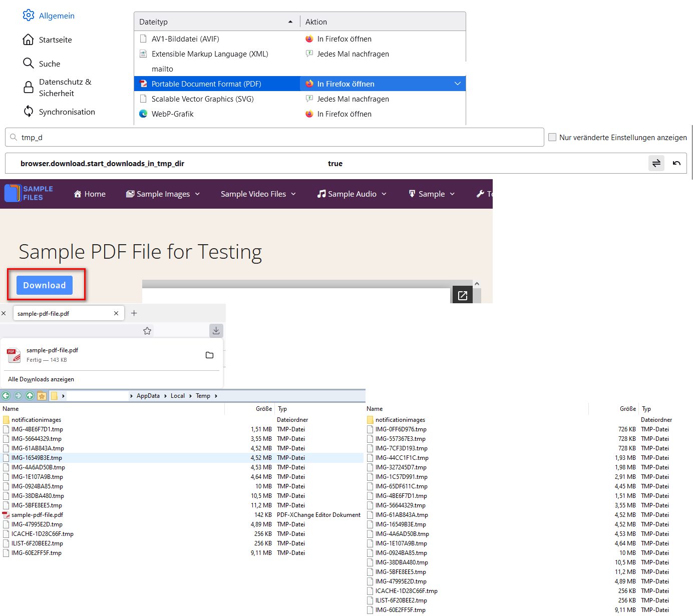Select the AppData breadcrumb segment
This screenshot has height=616, width=693.
coord(148,396)
